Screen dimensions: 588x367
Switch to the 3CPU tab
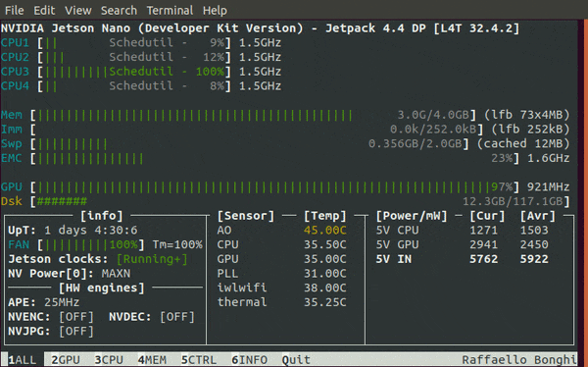point(109,360)
